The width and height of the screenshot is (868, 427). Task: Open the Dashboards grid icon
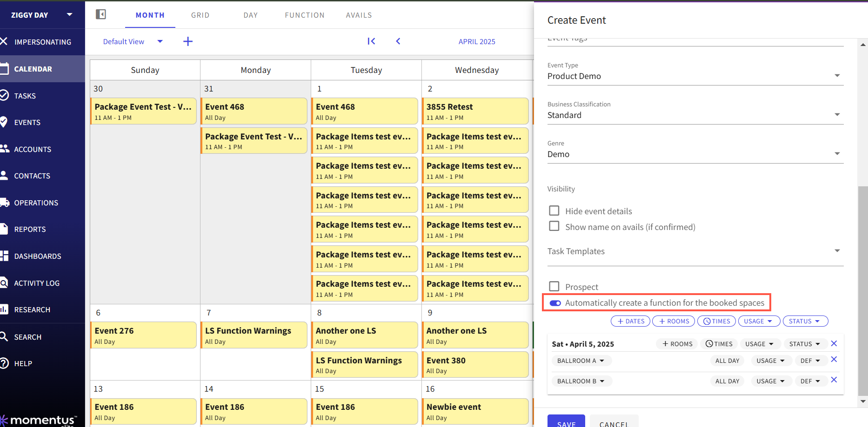[x=4, y=256]
